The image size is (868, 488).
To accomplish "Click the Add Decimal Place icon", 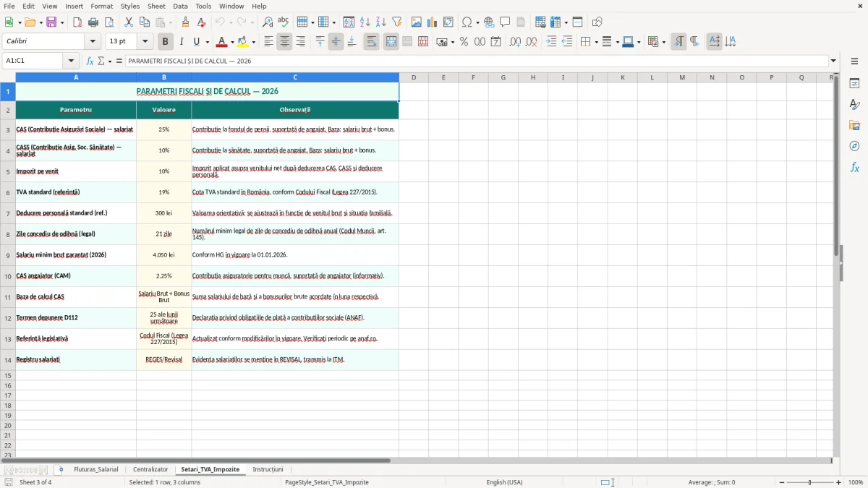I will [x=516, y=42].
